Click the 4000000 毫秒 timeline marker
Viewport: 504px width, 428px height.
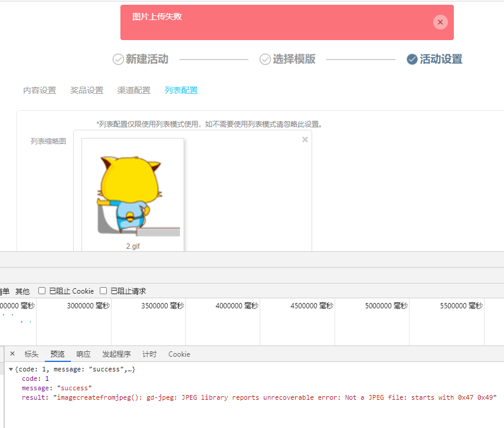click(x=237, y=305)
